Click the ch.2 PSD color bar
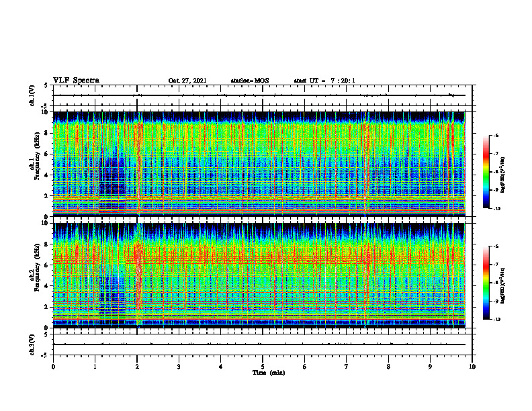The height and width of the screenshot is (411, 532). [x=486, y=283]
